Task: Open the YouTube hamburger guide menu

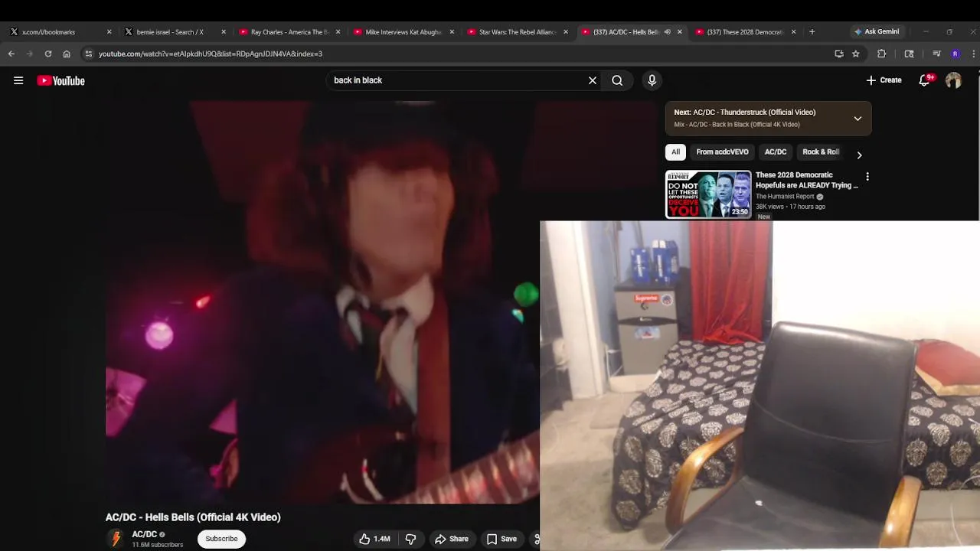Action: pos(18,80)
